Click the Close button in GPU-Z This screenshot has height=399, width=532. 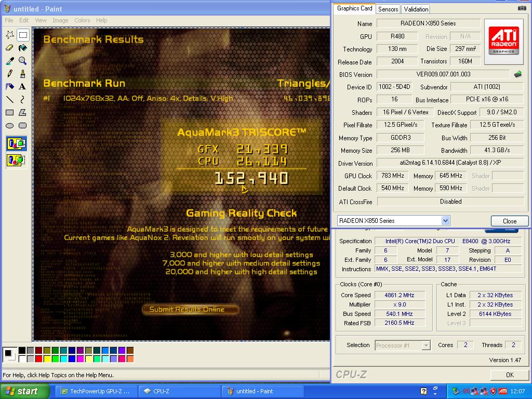[x=510, y=221]
